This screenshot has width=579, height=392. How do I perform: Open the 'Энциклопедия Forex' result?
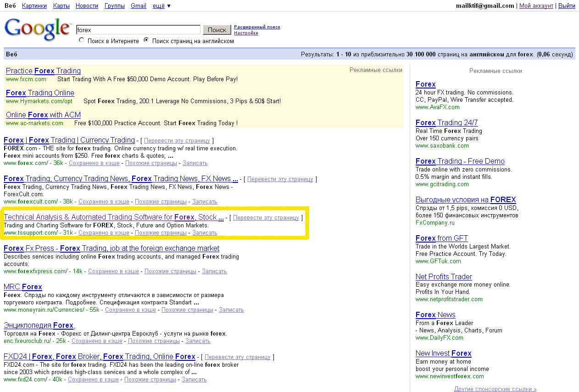tap(39, 326)
